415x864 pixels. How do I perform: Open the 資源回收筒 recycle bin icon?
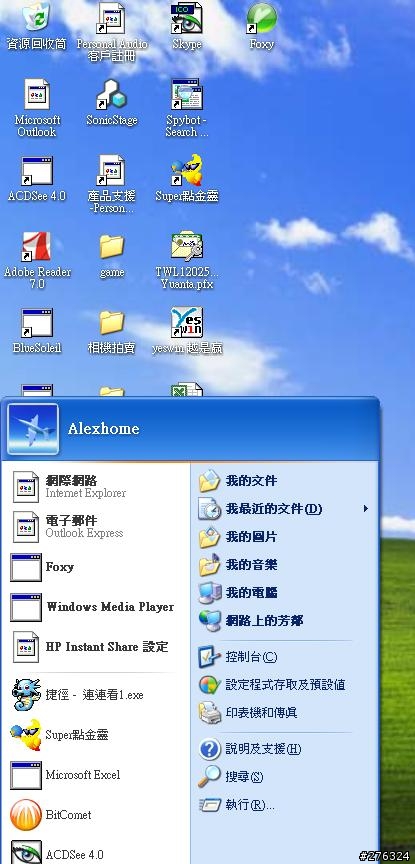pyautogui.click(x=36, y=26)
